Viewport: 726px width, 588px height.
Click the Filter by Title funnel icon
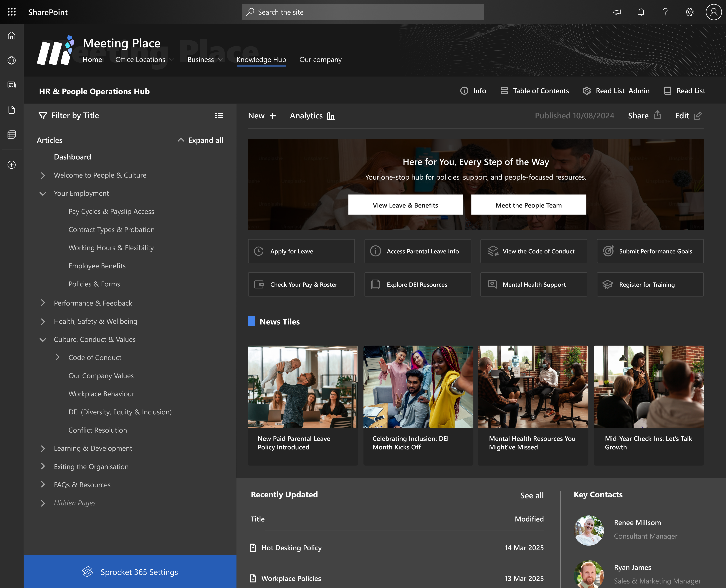(43, 115)
